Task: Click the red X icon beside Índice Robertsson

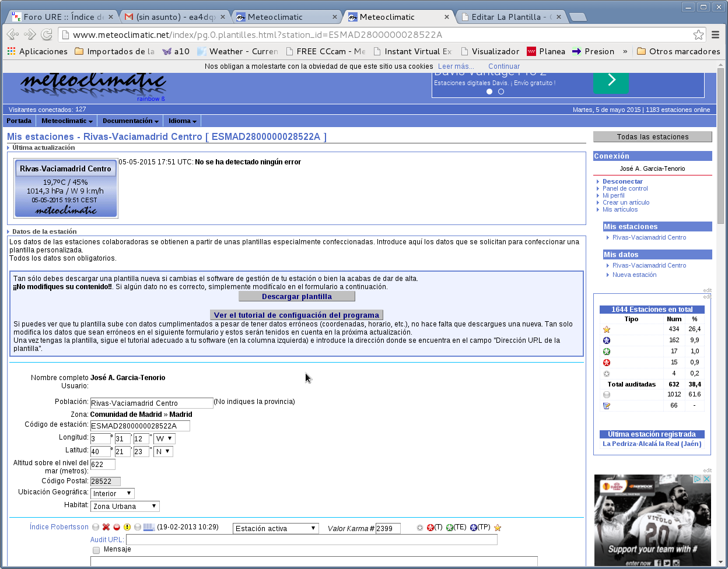Action: click(x=106, y=527)
